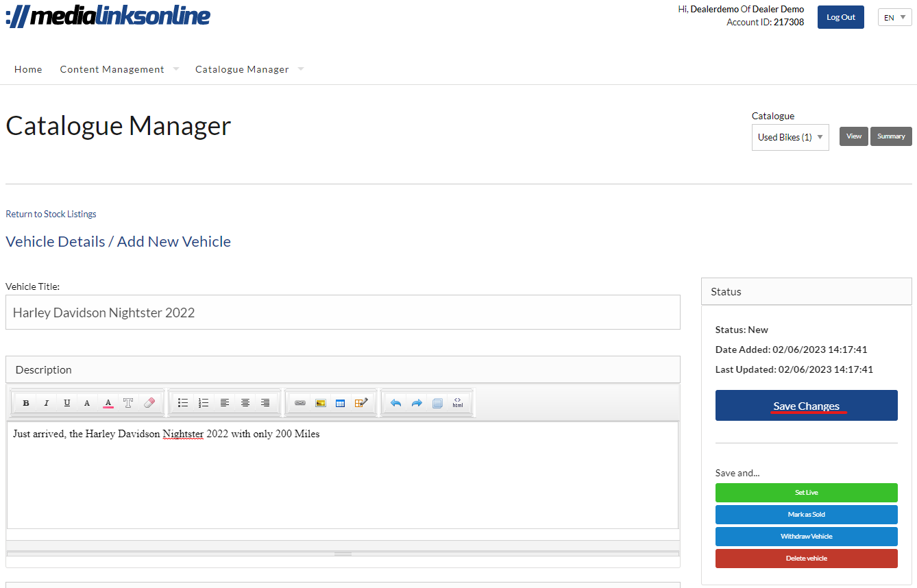Undo the last edit
The image size is (917, 588).
[x=395, y=403]
